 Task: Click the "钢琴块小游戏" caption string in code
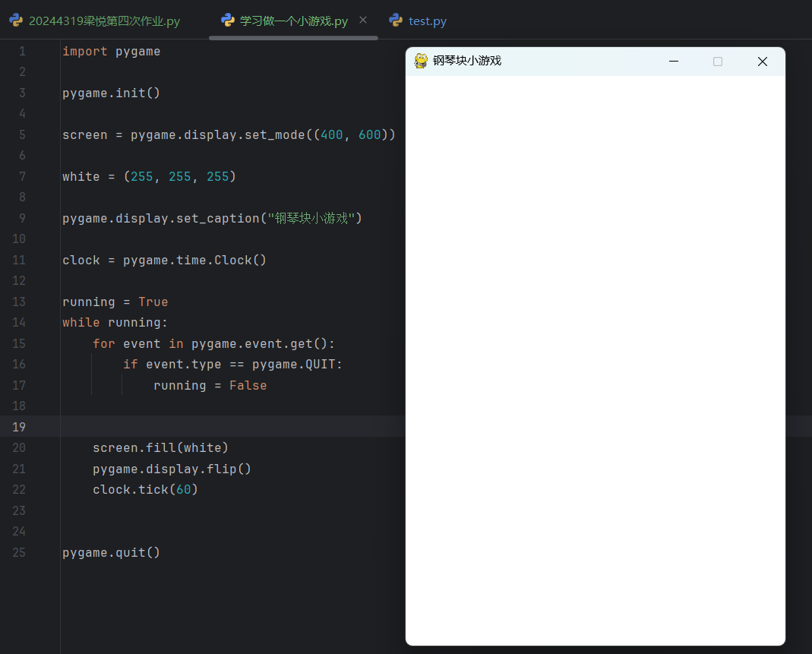(311, 218)
